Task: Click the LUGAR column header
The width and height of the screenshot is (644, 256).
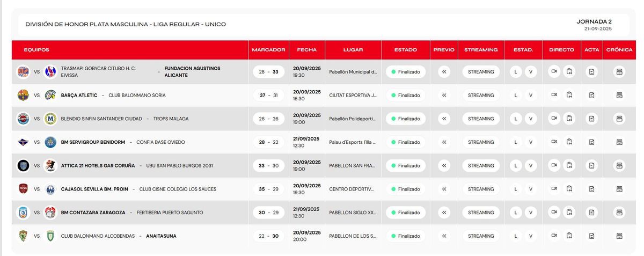Action: coord(353,50)
